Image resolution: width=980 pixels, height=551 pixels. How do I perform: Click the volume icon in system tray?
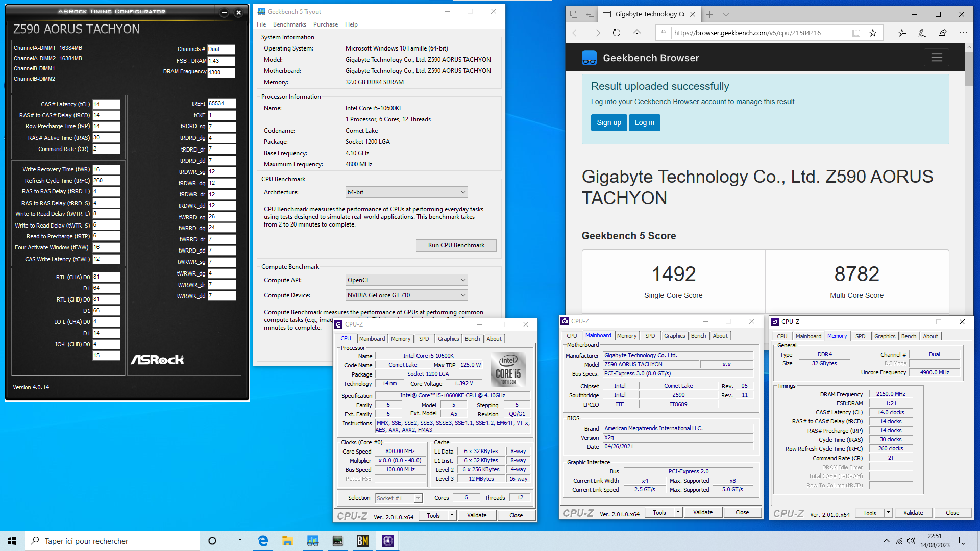coord(911,541)
